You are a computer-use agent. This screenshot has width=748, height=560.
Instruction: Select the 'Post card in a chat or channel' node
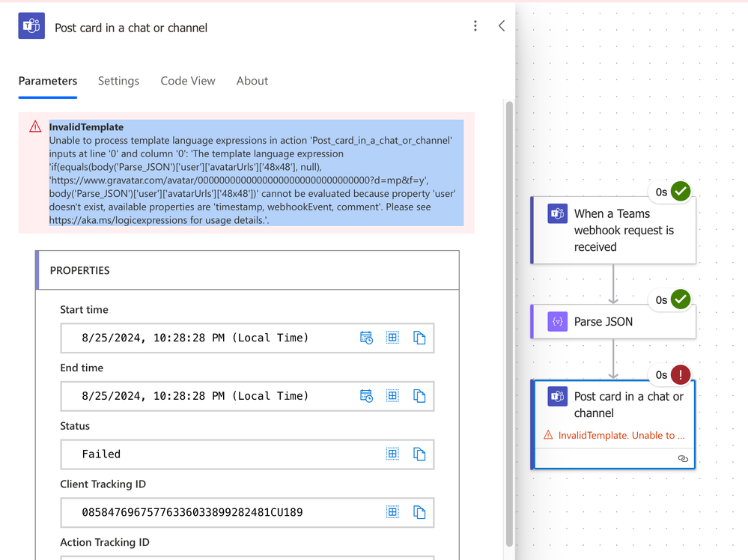click(x=613, y=424)
